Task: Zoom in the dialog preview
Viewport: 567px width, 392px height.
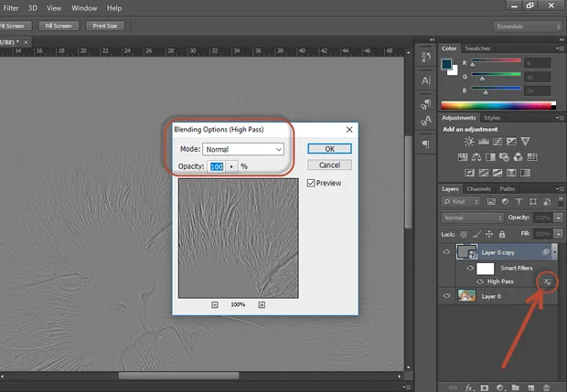Action: point(262,305)
